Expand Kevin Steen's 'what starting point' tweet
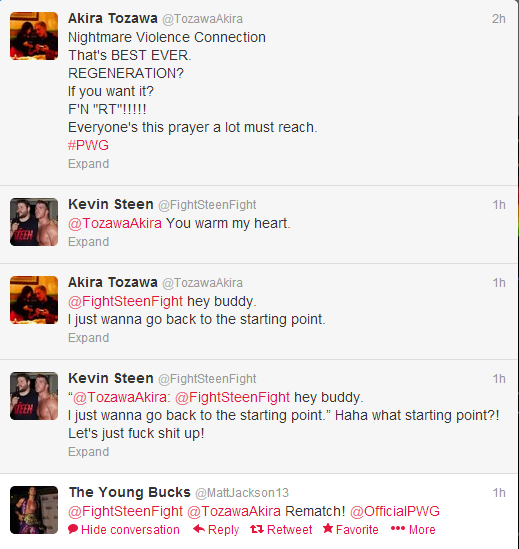The width and height of the screenshot is (519, 549). pos(89,452)
